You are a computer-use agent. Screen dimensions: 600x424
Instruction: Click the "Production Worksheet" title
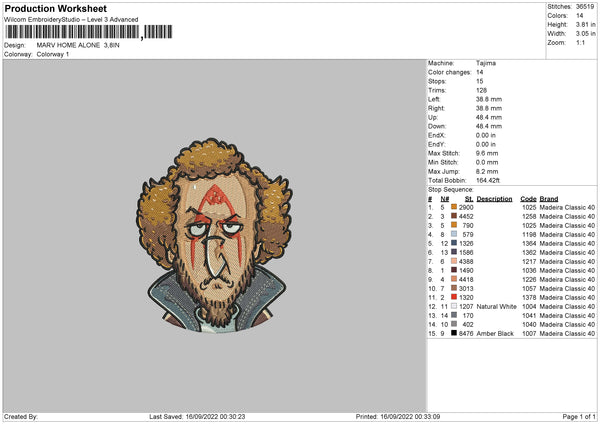point(55,8)
